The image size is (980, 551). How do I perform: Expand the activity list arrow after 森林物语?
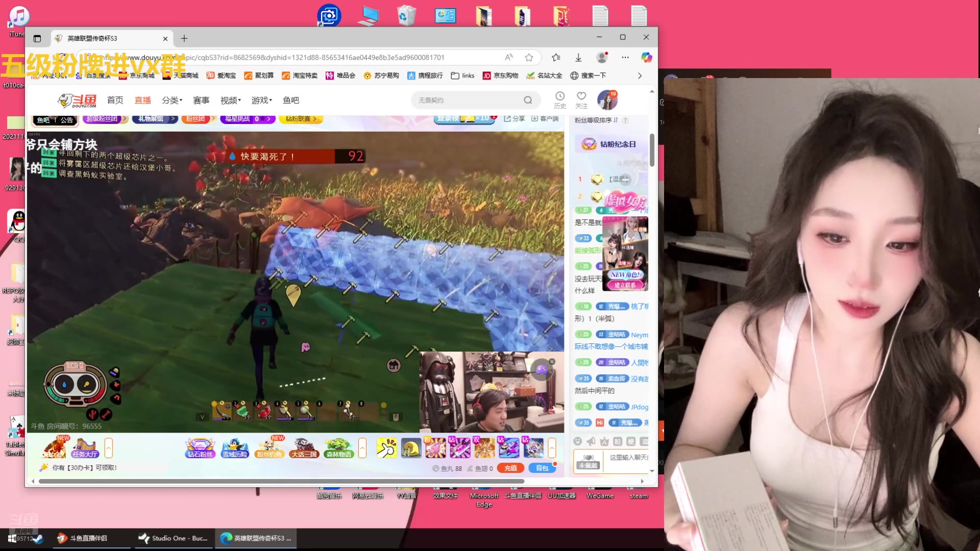point(362,448)
